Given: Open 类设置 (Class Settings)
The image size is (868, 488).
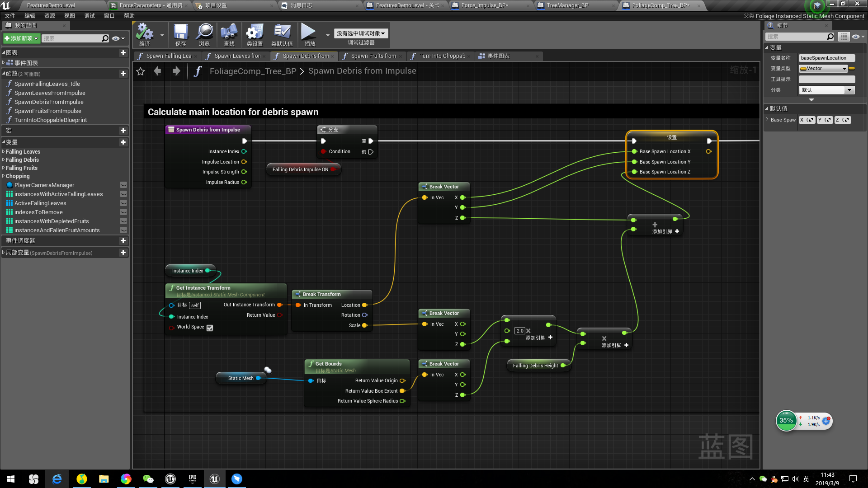Looking at the screenshot, I should 254,34.
